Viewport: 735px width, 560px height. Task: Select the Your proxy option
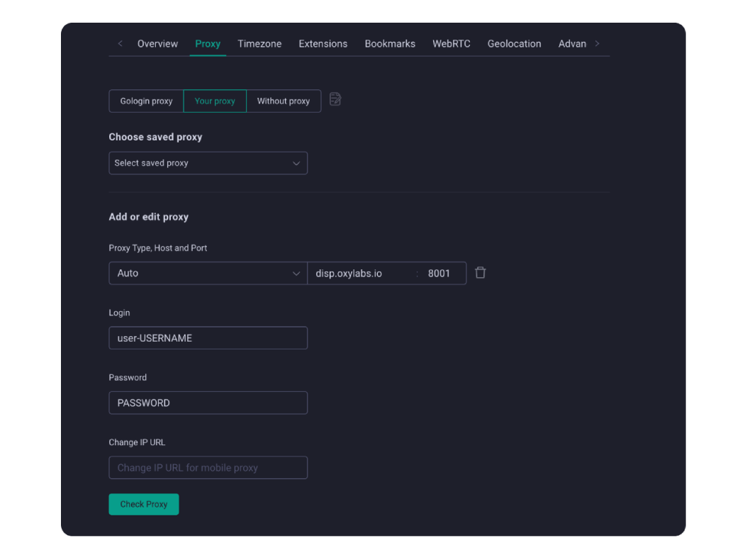215,101
